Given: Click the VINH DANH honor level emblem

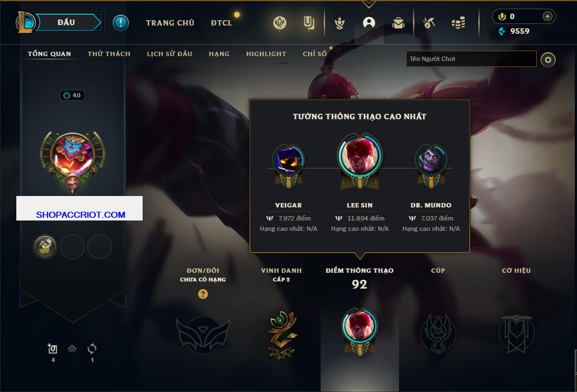Looking at the screenshot, I should coord(281,334).
